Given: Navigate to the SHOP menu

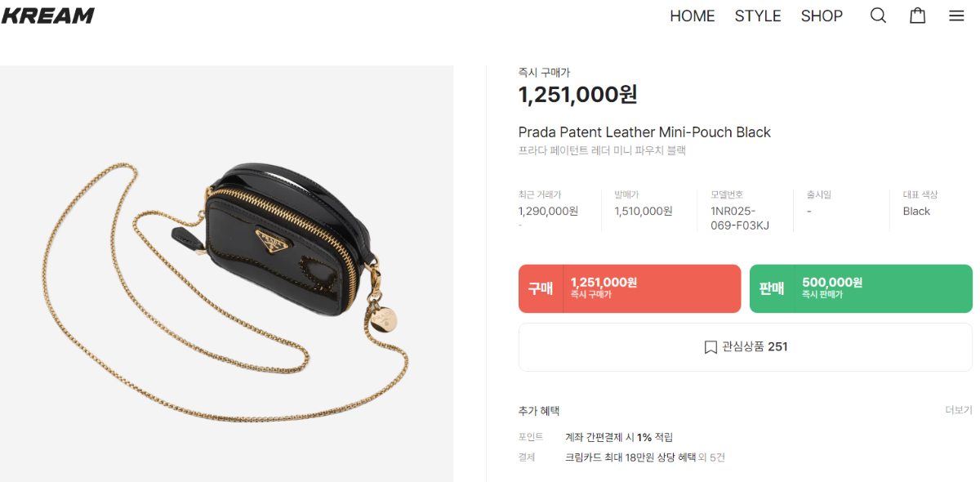Looking at the screenshot, I should pos(822,16).
